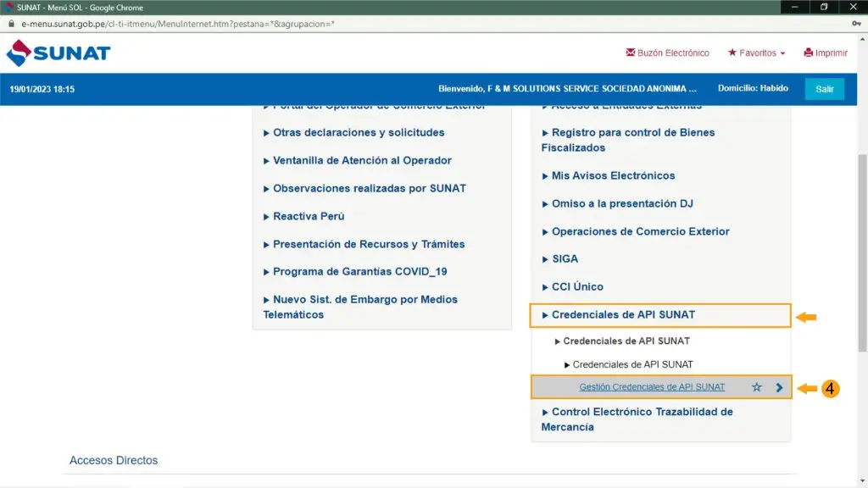This screenshot has height=488, width=868.
Task: Click the Salir button
Action: pyautogui.click(x=824, y=89)
